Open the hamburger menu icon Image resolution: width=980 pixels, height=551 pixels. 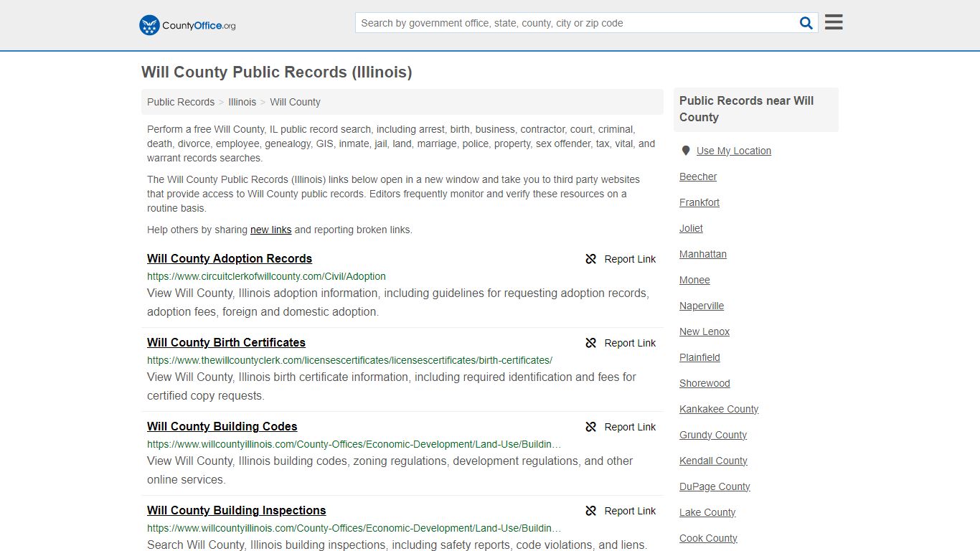pyautogui.click(x=834, y=22)
